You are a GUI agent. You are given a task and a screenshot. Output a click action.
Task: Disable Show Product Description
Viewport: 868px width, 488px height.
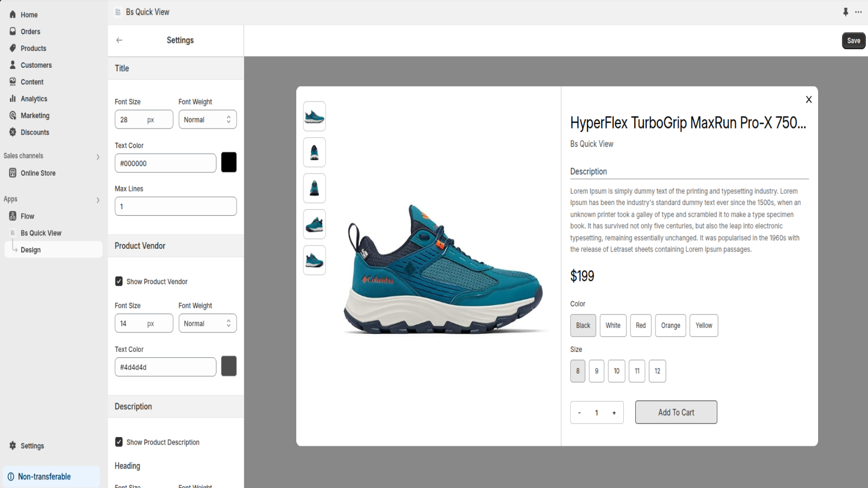tap(119, 442)
